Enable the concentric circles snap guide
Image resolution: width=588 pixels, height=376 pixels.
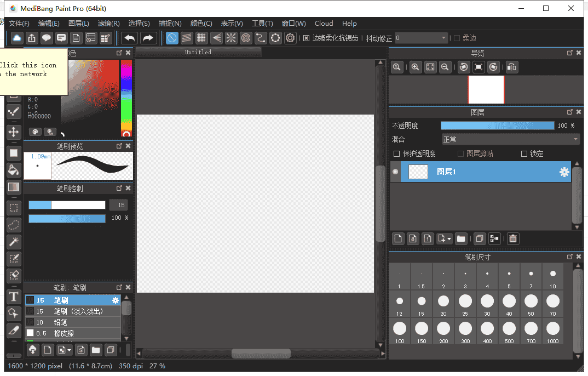pyautogui.click(x=246, y=38)
